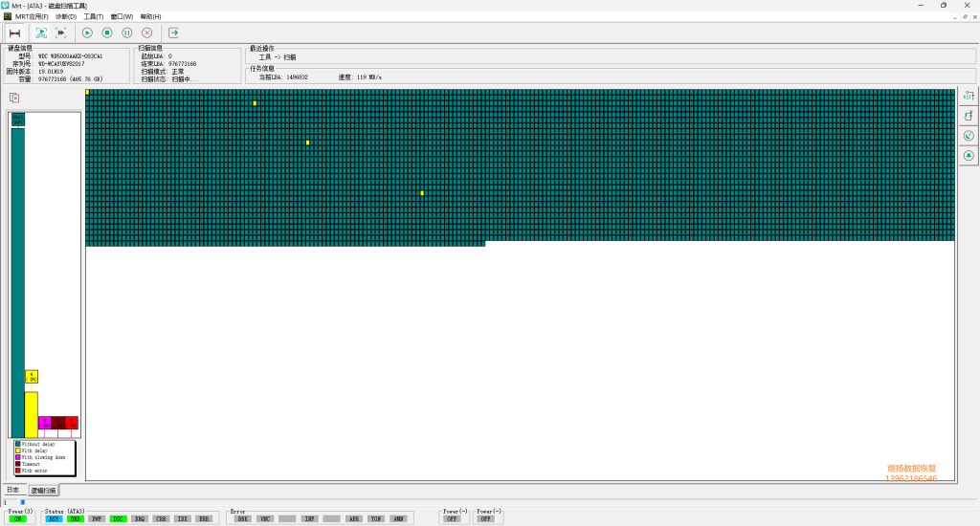Click the TON error indicator
Image resolution: width=980 pixels, height=526 pixels.
pos(375,519)
